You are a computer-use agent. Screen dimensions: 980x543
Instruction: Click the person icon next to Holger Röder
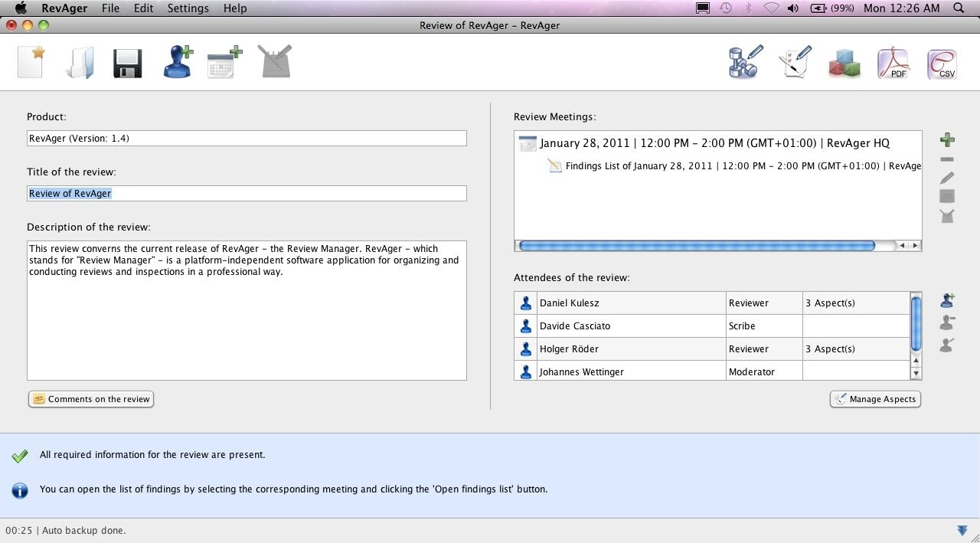(526, 349)
